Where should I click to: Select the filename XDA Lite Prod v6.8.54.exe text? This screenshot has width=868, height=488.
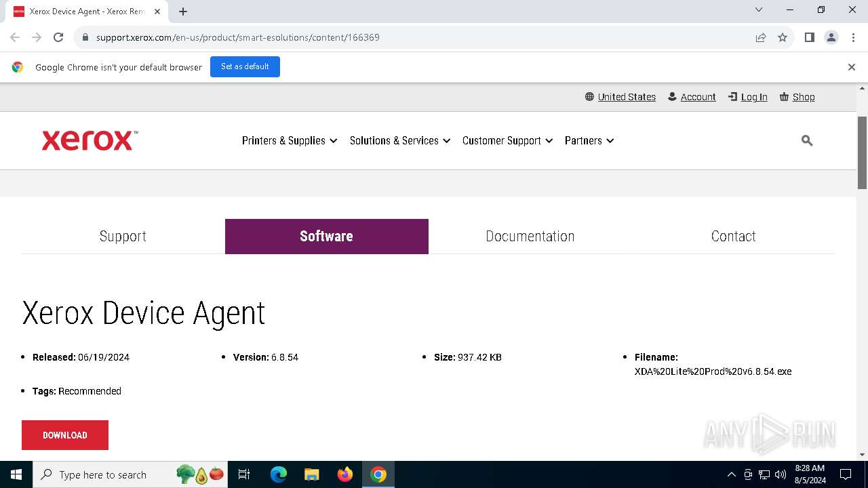pos(713,371)
